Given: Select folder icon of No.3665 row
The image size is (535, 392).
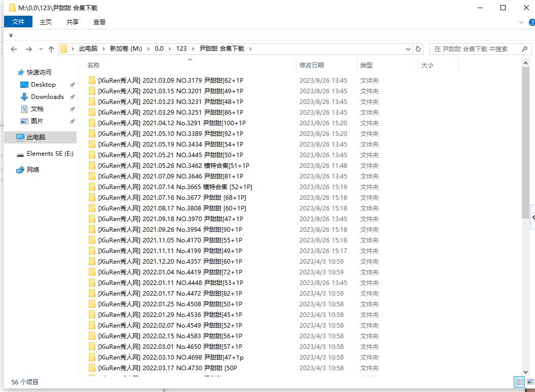Looking at the screenshot, I should click(x=92, y=187).
